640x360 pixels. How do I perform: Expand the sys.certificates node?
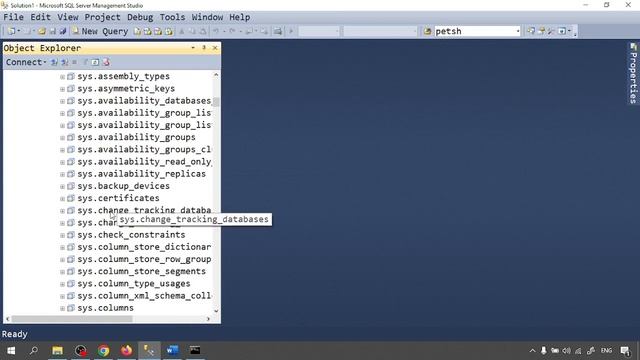[62, 199]
